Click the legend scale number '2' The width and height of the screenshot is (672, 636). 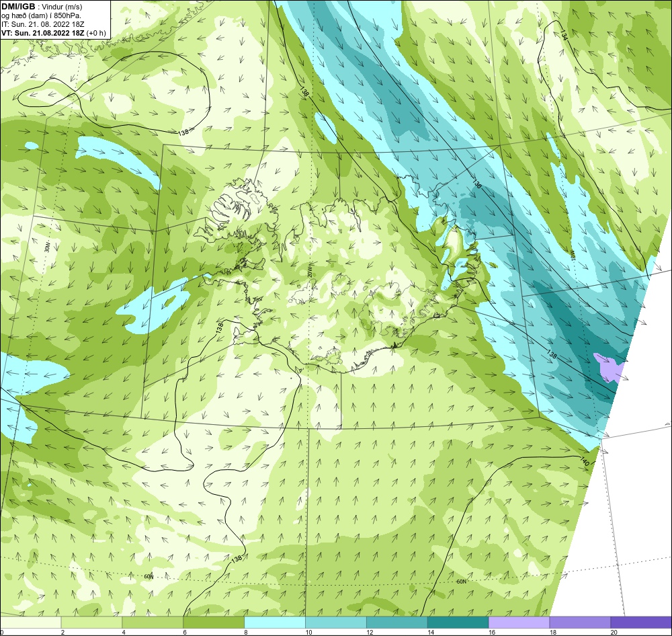pyautogui.click(x=62, y=632)
